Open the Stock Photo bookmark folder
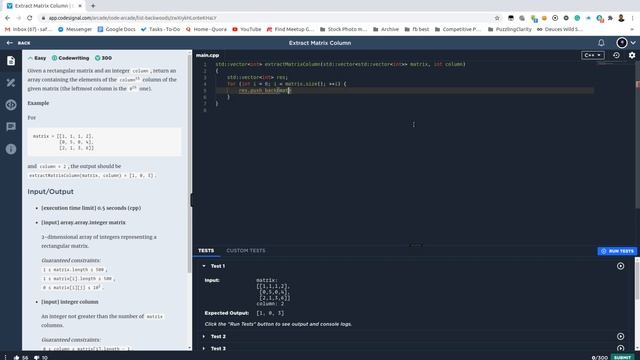This screenshot has height=360, width=640. coord(344,29)
